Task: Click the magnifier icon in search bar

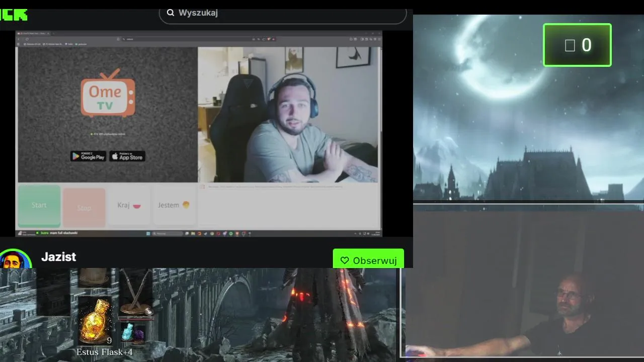Action: (x=171, y=13)
